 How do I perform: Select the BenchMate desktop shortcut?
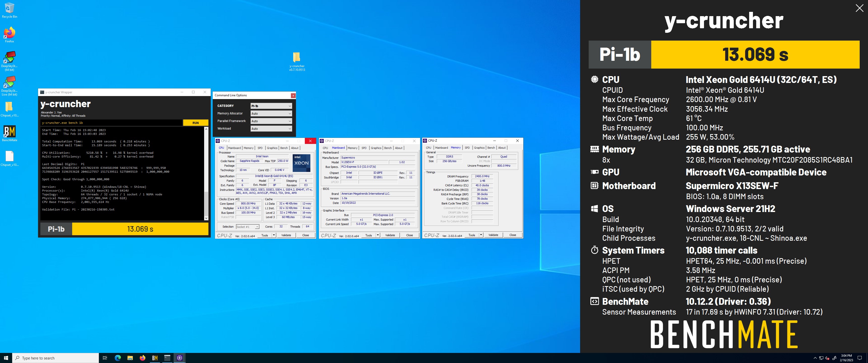click(9, 134)
